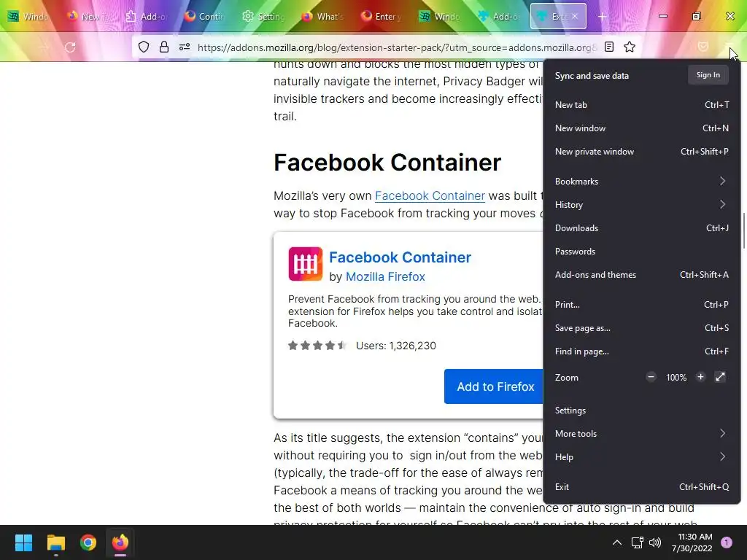Choose Exit from the menu
Viewport: 747px width, 560px height.
(642, 486)
